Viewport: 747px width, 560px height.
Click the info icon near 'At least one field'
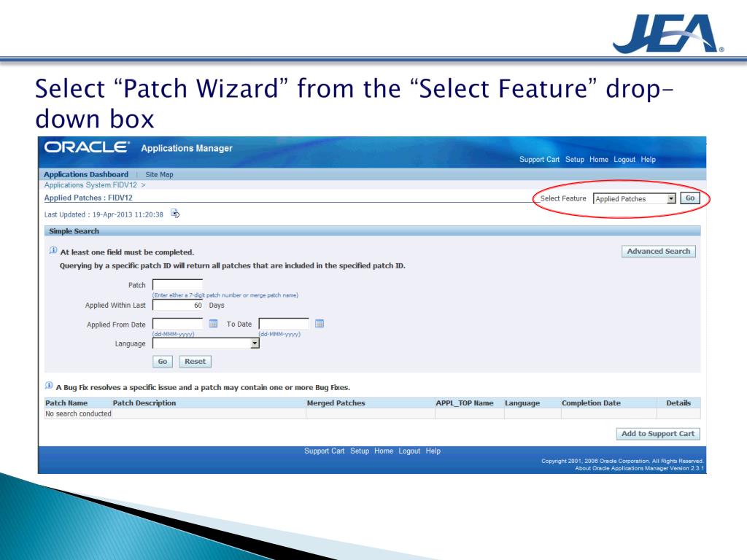click(53, 251)
